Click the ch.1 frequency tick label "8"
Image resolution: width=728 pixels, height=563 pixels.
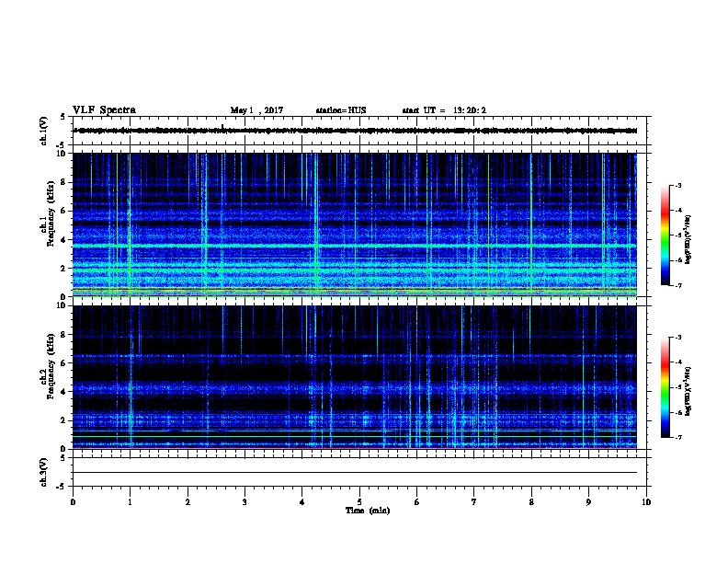point(63,182)
